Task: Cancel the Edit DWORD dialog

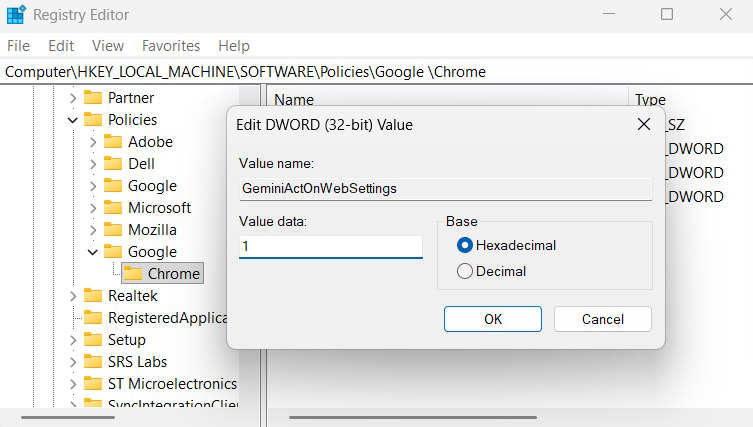Action: pos(603,319)
